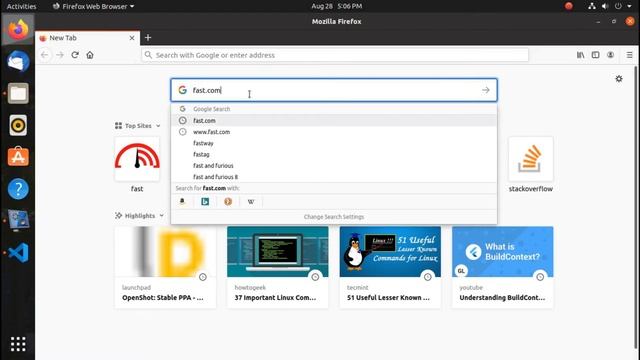The width and height of the screenshot is (640, 360).
Task: Open Firefox Web Browser app menu
Action: click(x=93, y=6)
